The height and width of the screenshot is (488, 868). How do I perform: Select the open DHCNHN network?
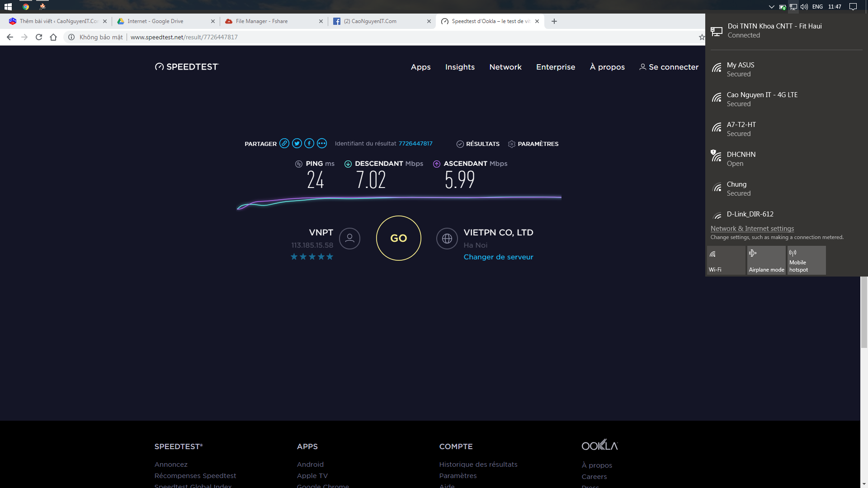[787, 159]
